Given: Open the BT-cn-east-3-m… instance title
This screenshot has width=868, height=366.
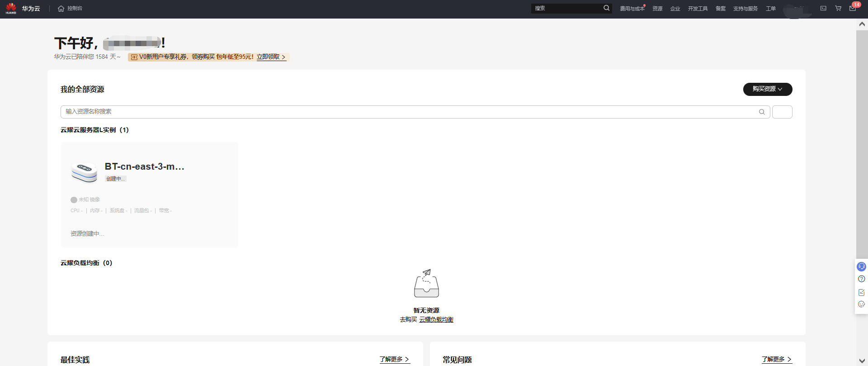Looking at the screenshot, I should (x=145, y=166).
